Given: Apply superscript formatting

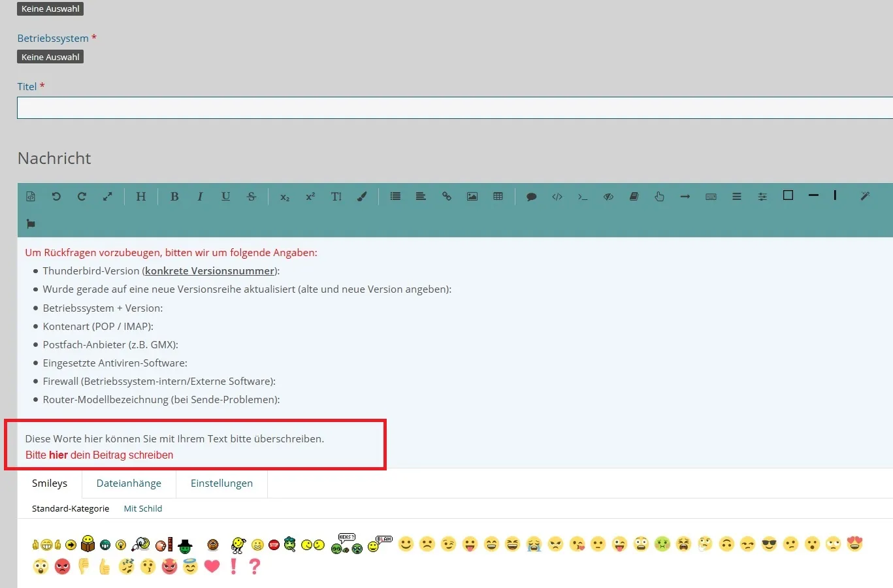Looking at the screenshot, I should coord(310,196).
